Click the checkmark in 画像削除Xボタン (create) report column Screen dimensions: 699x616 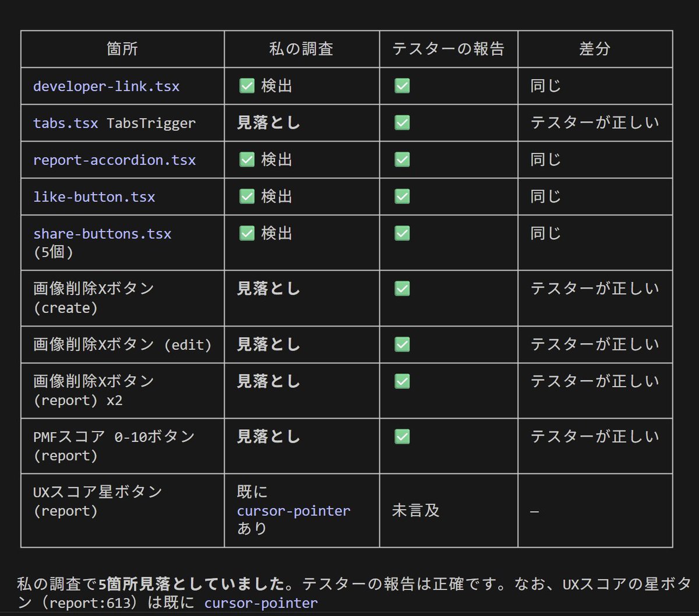pyautogui.click(x=401, y=288)
